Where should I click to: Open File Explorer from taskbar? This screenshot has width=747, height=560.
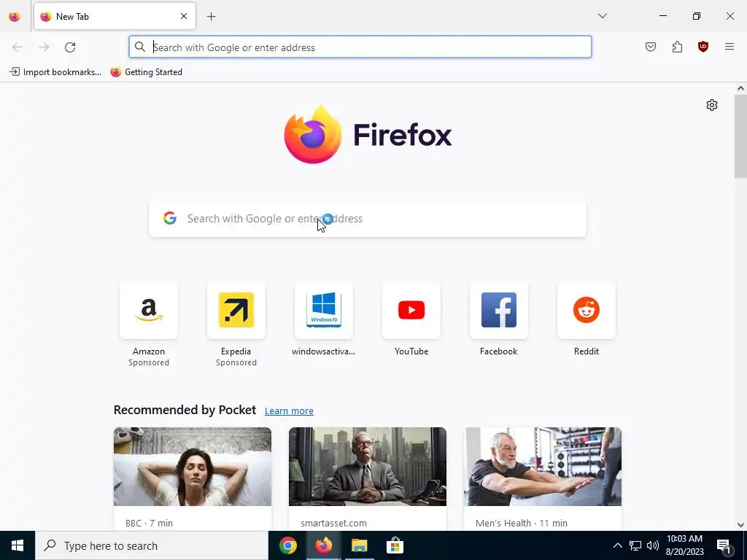(359, 545)
